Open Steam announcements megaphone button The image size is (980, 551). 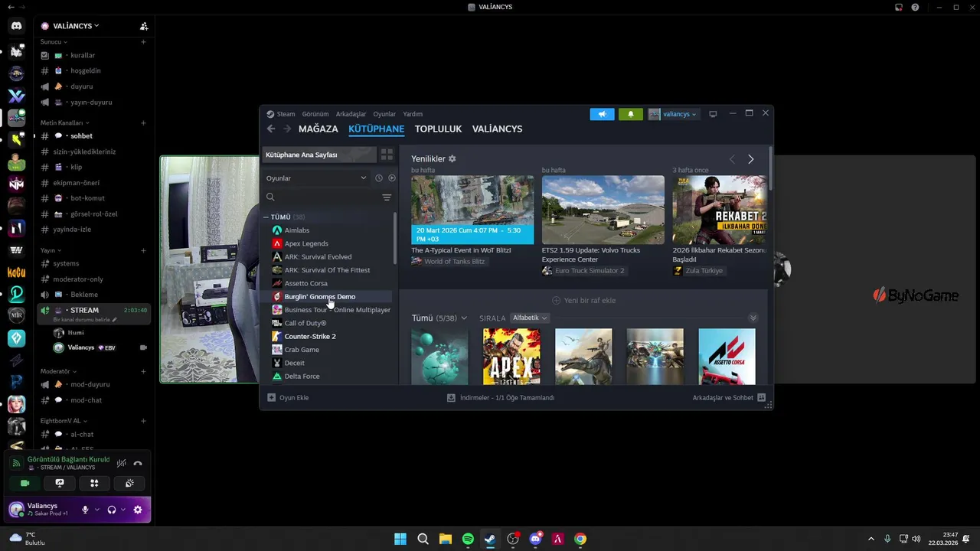[x=602, y=114]
